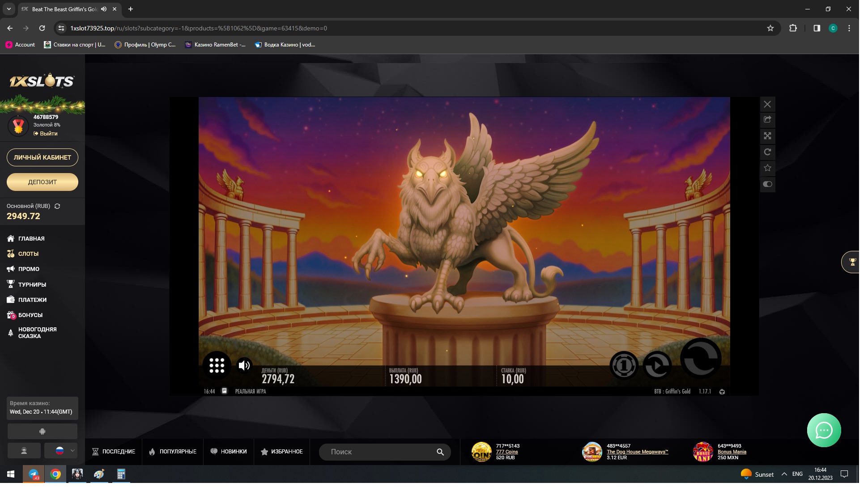Open the live chat support bubble
The height and width of the screenshot is (491, 868).
point(824,430)
